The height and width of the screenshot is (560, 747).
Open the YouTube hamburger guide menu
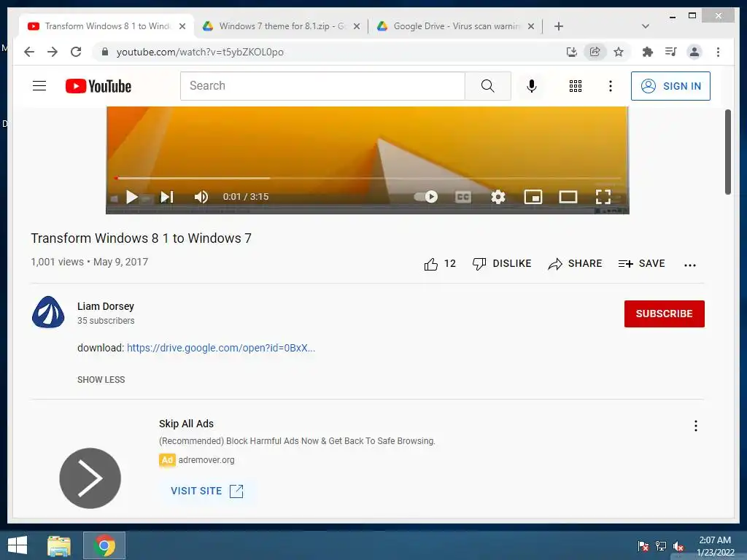(x=39, y=86)
